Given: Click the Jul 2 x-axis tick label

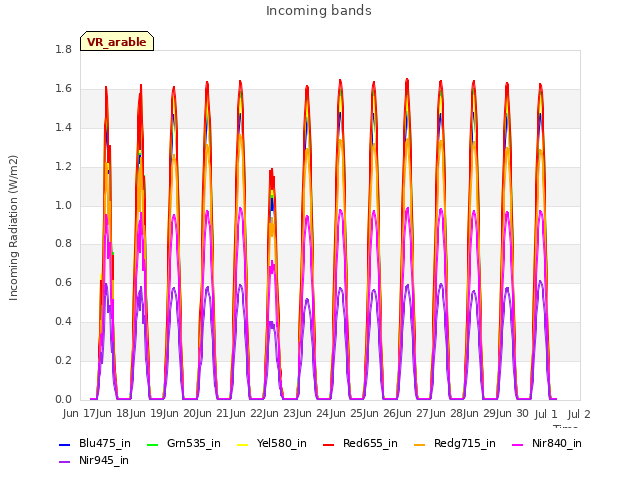Looking at the screenshot, I should point(579,414).
